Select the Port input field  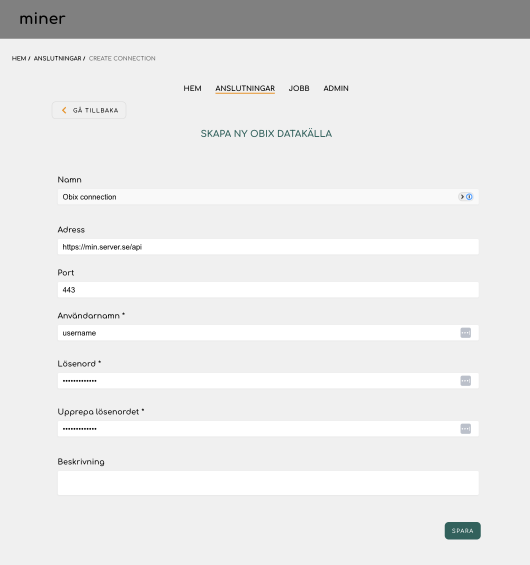tap(268, 290)
